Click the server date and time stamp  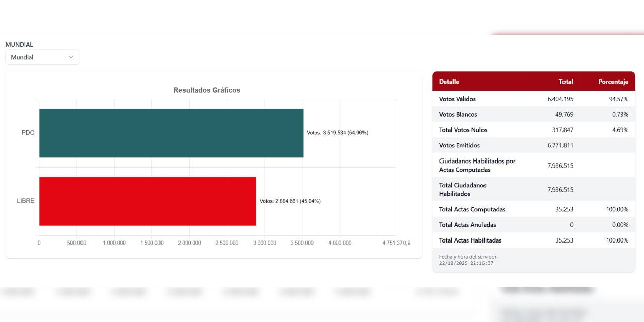(466, 263)
